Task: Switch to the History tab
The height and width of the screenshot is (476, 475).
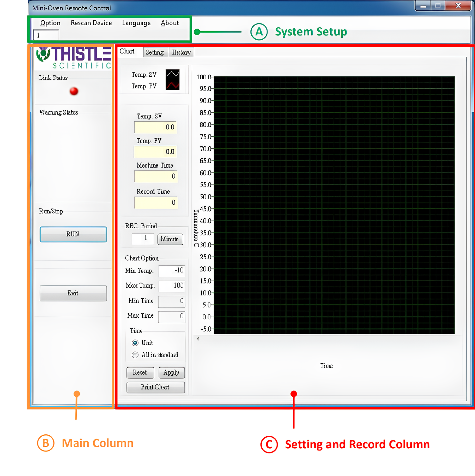Action: tap(181, 52)
